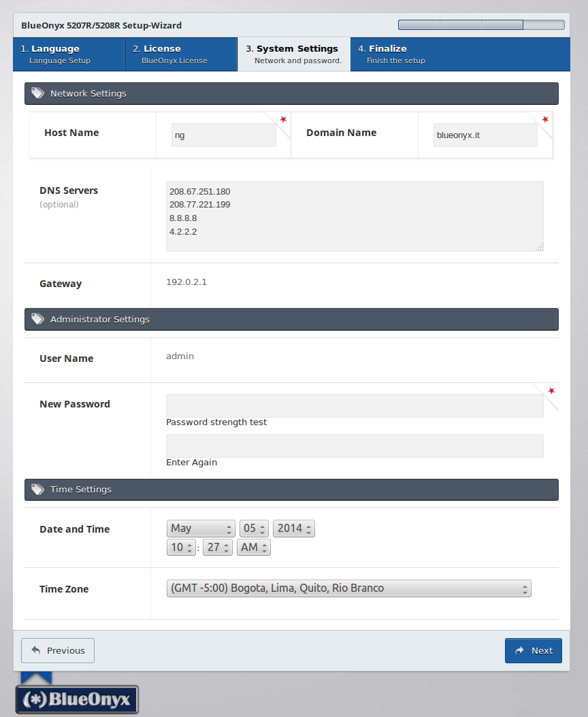Open the minute dropdown showing 27
The width and height of the screenshot is (588, 717).
pos(218,548)
